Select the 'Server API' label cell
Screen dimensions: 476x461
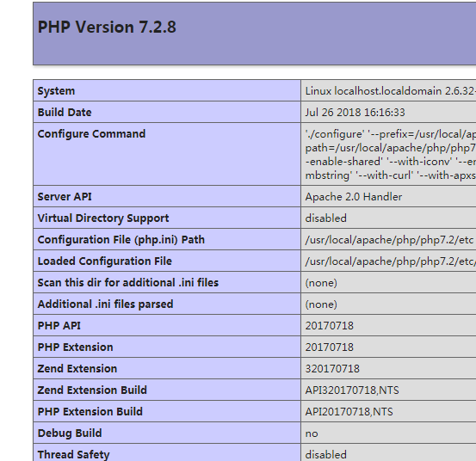167,197
